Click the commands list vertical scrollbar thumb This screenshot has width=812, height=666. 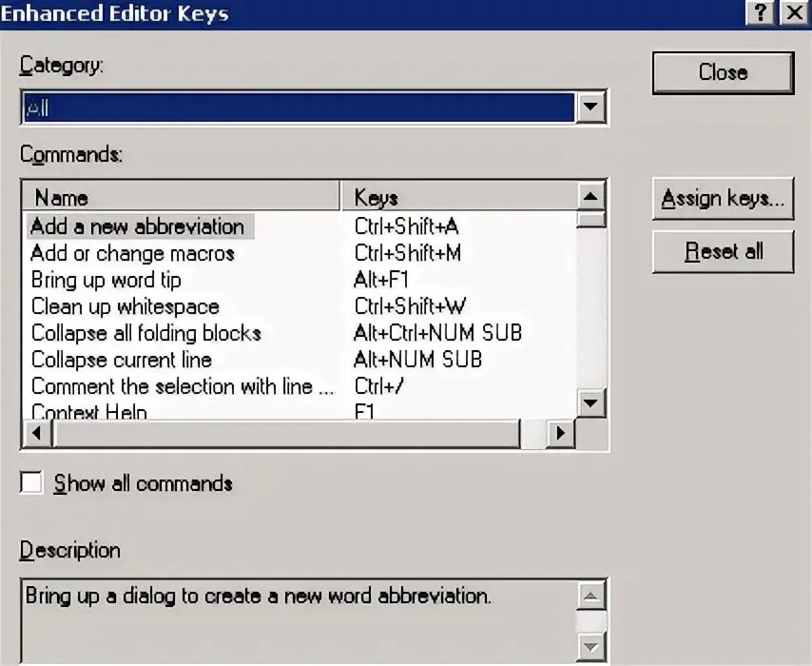coord(590,219)
